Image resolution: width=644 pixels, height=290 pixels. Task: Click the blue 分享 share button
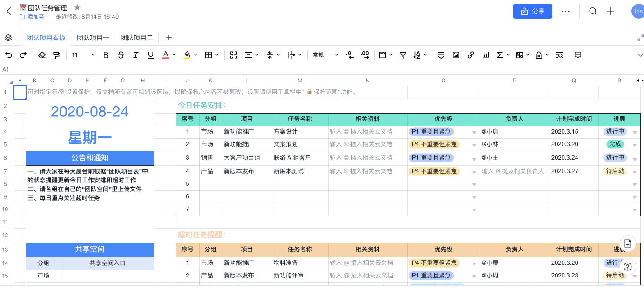tap(533, 11)
